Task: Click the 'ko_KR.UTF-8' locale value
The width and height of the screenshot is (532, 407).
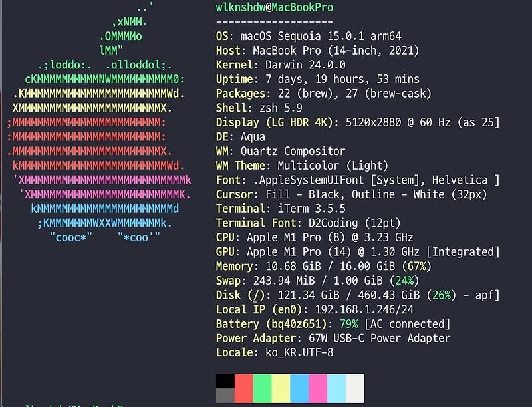Action: 299,352
